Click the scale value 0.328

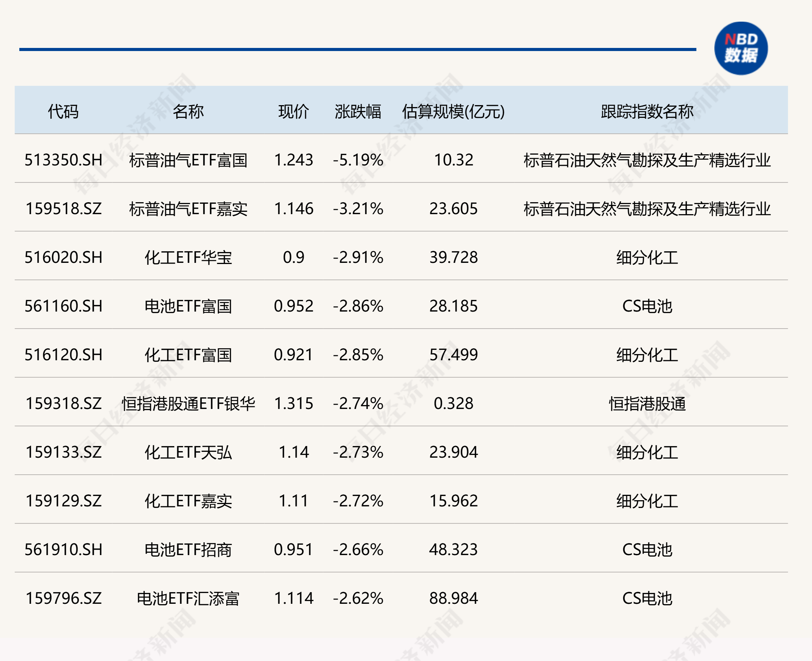[x=454, y=404]
